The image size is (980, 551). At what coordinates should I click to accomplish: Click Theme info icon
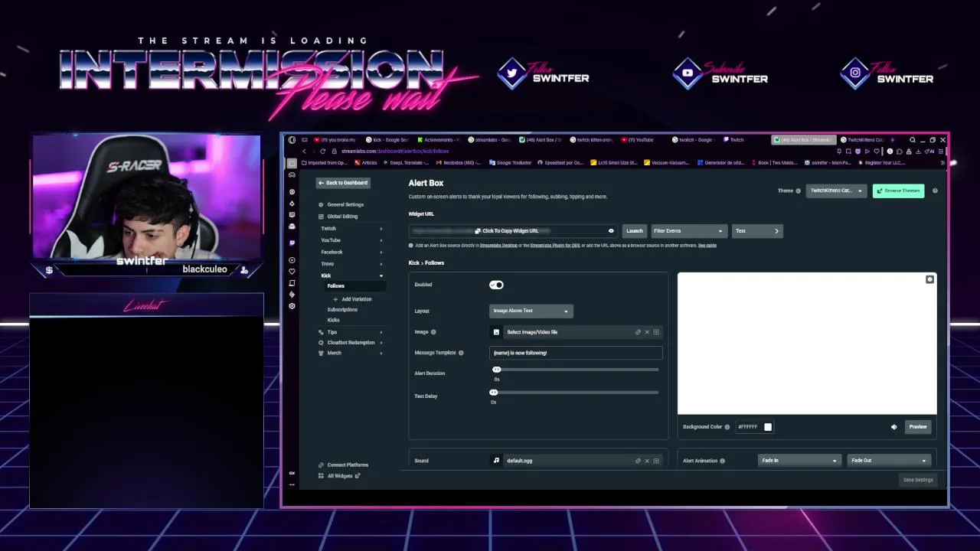[x=798, y=191]
